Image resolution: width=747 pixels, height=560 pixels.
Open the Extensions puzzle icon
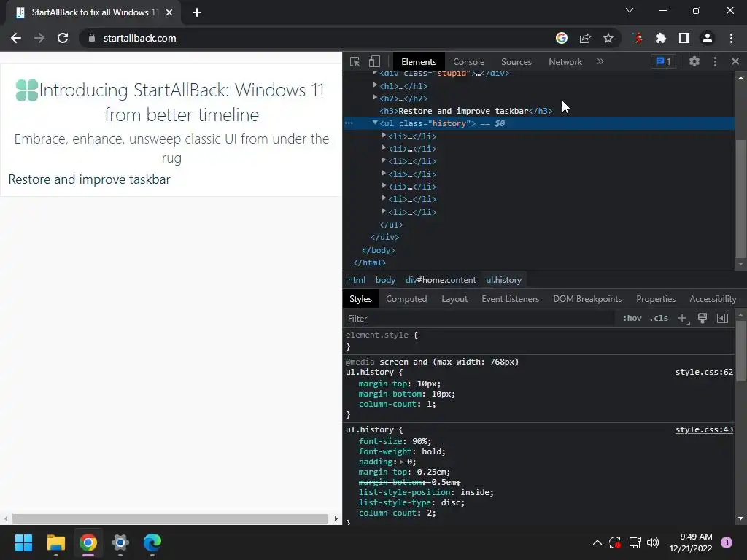coord(661,38)
